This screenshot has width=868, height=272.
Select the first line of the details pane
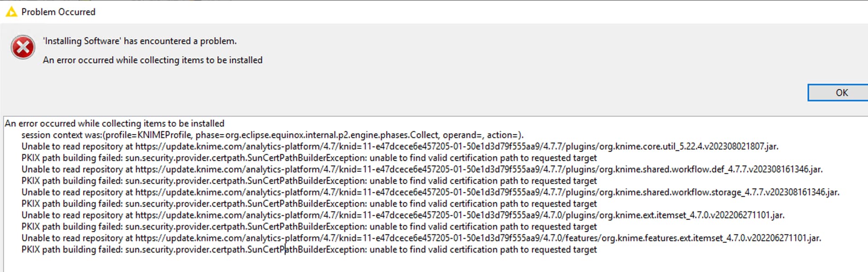pos(114,124)
